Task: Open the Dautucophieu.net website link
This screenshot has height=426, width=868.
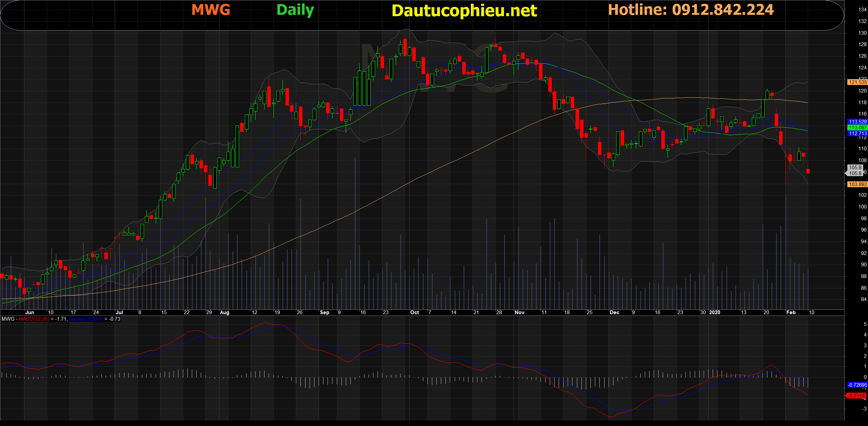Action: click(x=464, y=11)
